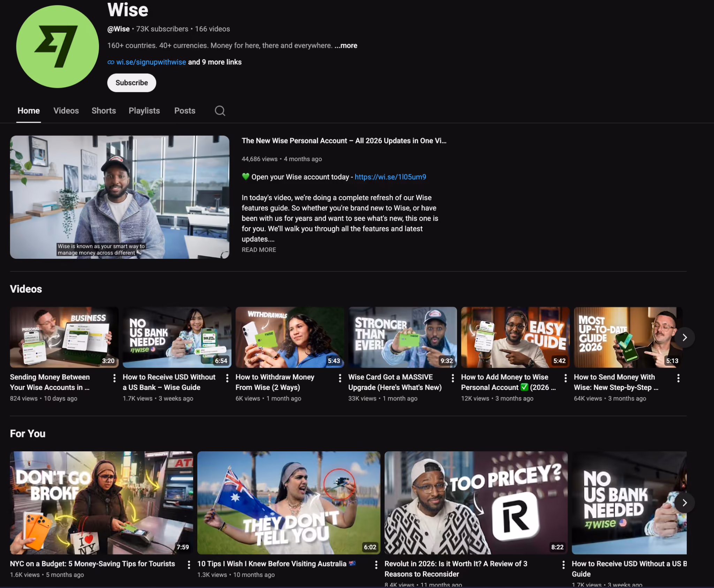Open the Shorts tab
Viewport: 714px width, 588px height.
coord(104,111)
